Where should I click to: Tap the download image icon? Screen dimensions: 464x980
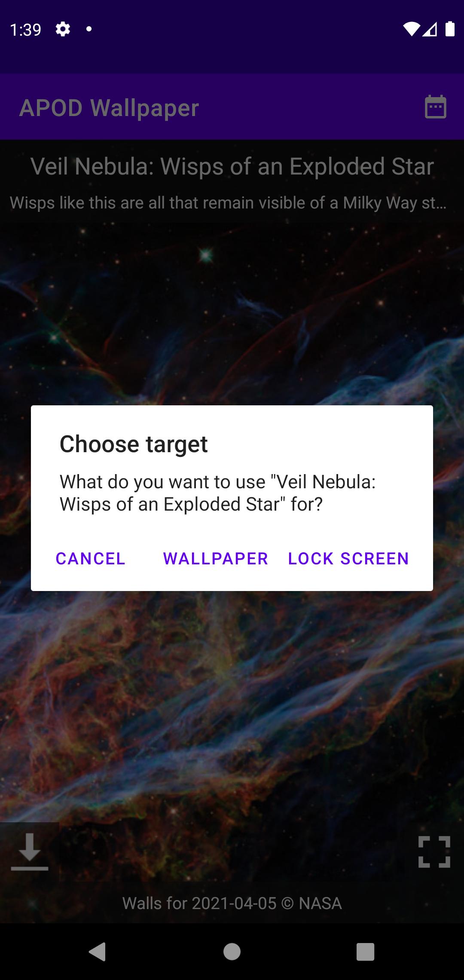coord(29,851)
